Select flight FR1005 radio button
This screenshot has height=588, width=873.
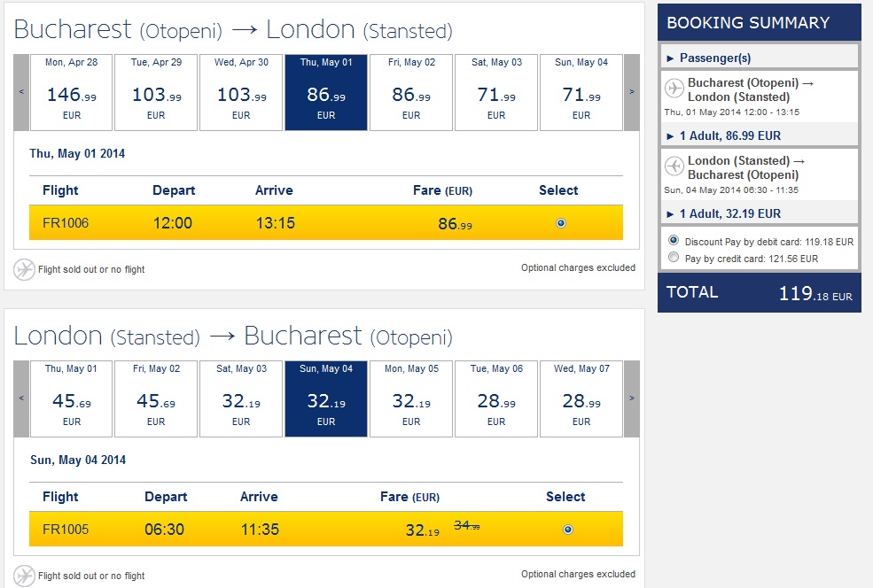click(568, 530)
